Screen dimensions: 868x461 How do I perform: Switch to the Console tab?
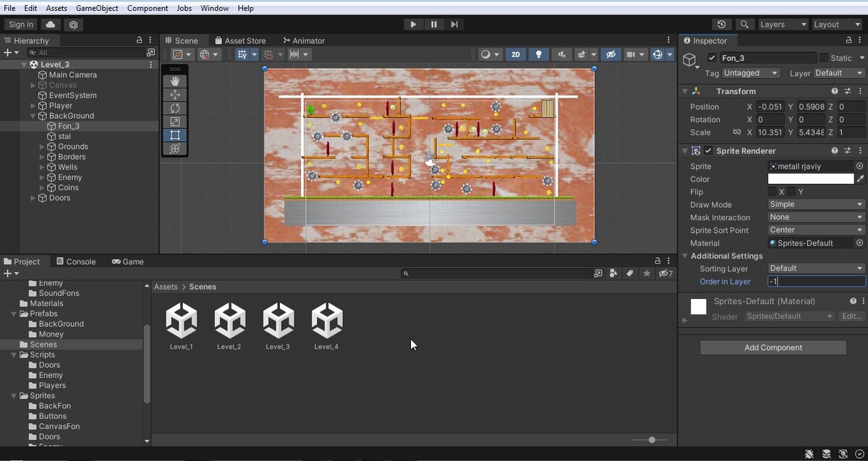(x=76, y=262)
